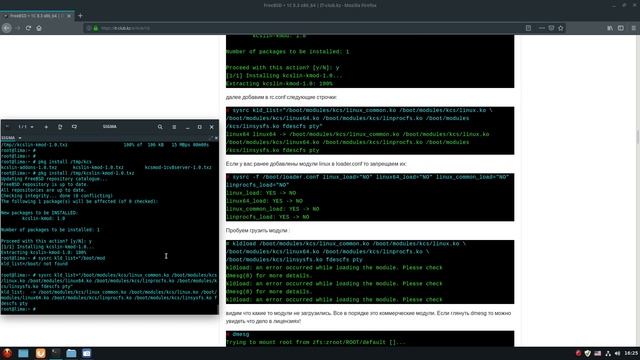Open a new Firefox tab
The image size is (640, 360).
80,16
